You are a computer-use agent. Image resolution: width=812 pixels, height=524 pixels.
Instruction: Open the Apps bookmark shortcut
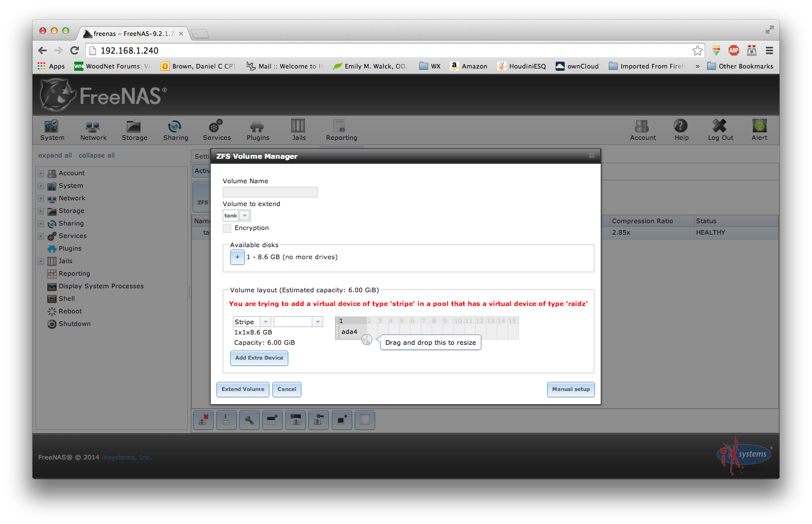point(51,66)
